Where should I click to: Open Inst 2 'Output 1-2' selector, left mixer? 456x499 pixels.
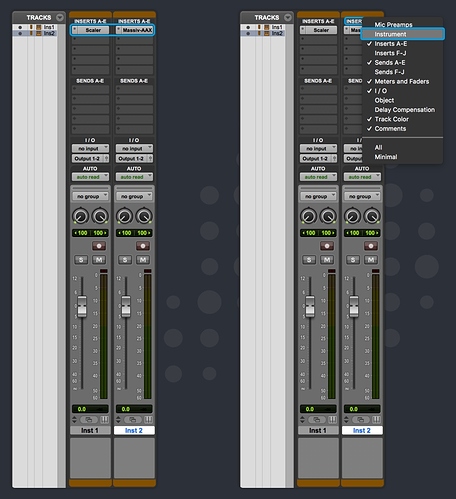point(134,159)
